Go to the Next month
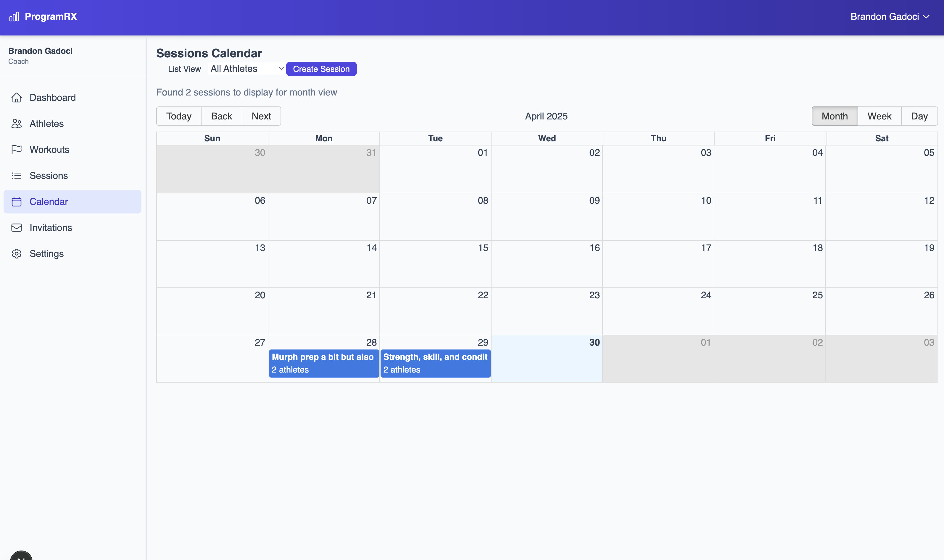This screenshot has height=560, width=944. (261, 116)
